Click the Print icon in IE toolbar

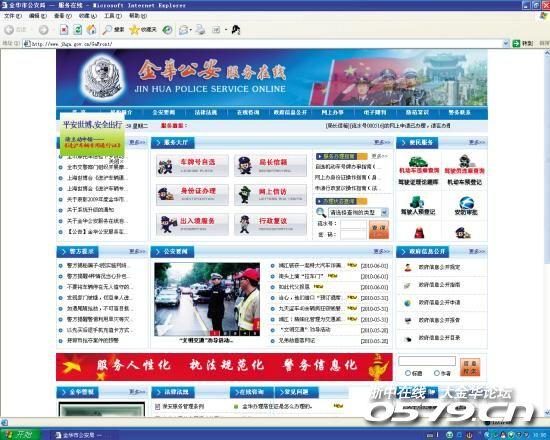tap(200, 30)
